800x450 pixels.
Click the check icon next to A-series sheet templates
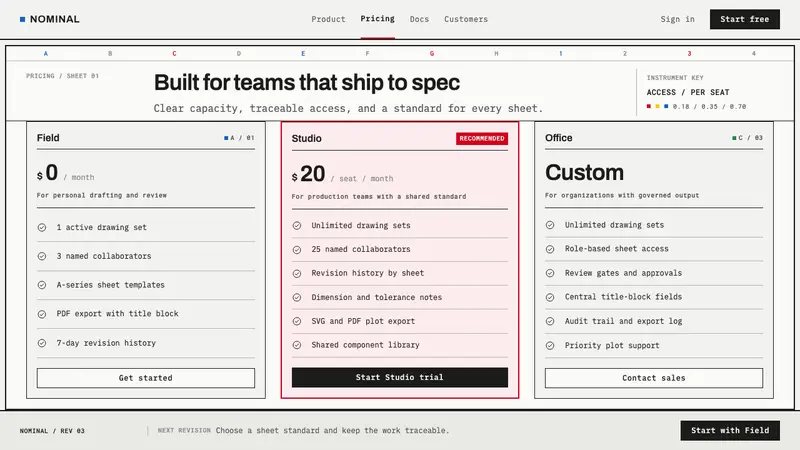point(42,285)
